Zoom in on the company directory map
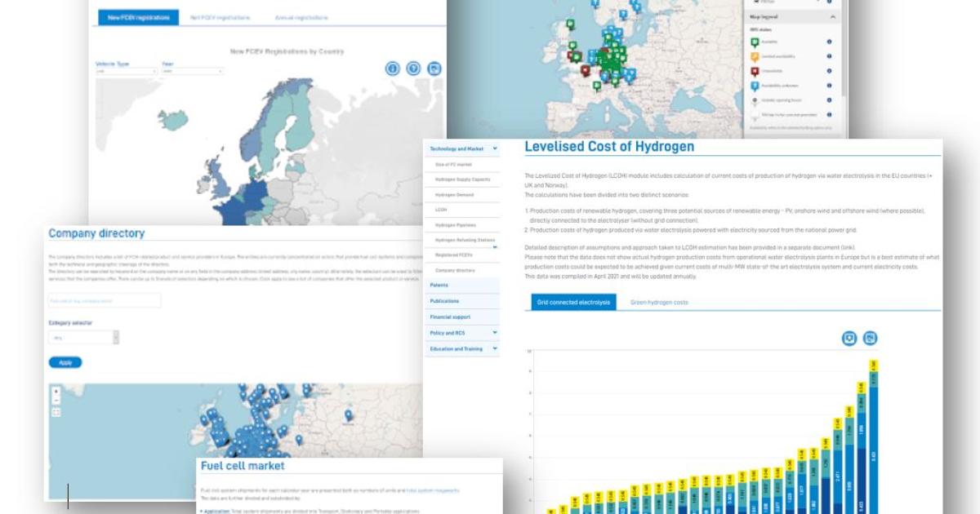 coord(56,391)
